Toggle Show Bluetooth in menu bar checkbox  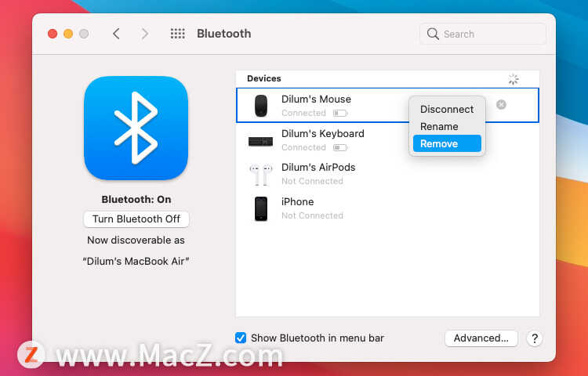241,338
